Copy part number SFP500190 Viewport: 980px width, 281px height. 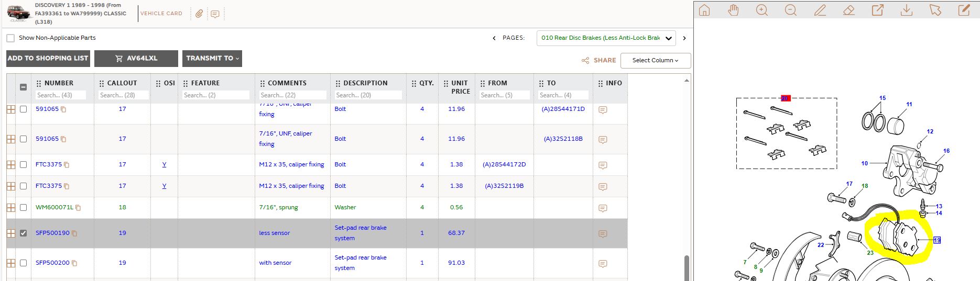[x=74, y=233]
